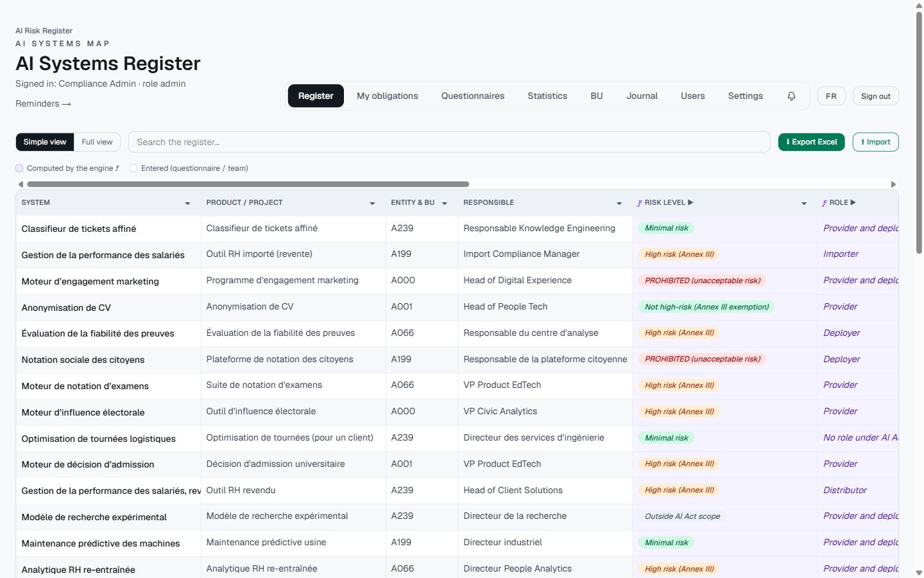Open the Settings tab
The image size is (924, 578).
(x=746, y=96)
